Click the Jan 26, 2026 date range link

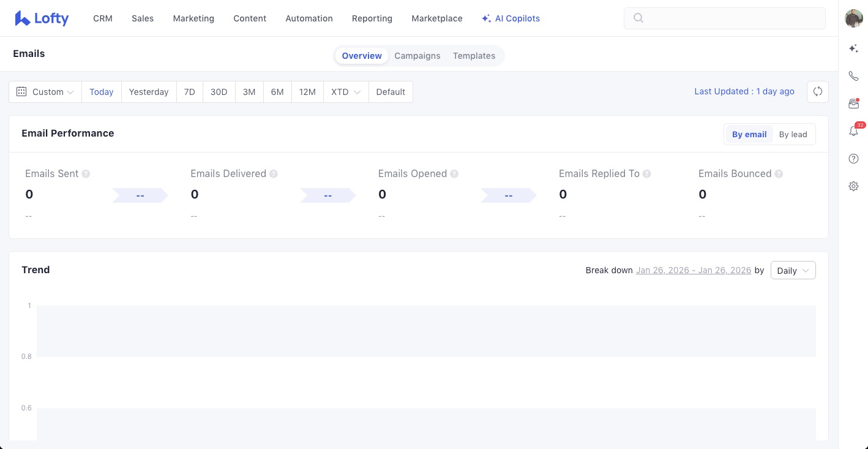pos(693,270)
